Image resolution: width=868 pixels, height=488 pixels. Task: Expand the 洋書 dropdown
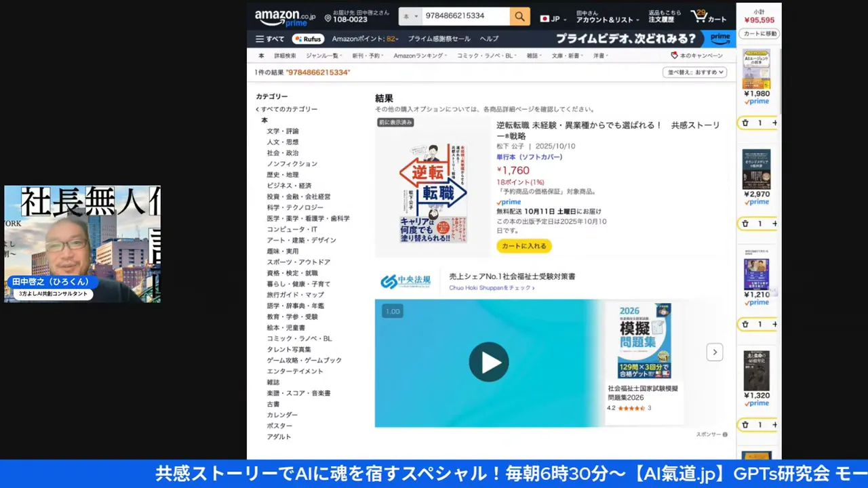click(601, 56)
